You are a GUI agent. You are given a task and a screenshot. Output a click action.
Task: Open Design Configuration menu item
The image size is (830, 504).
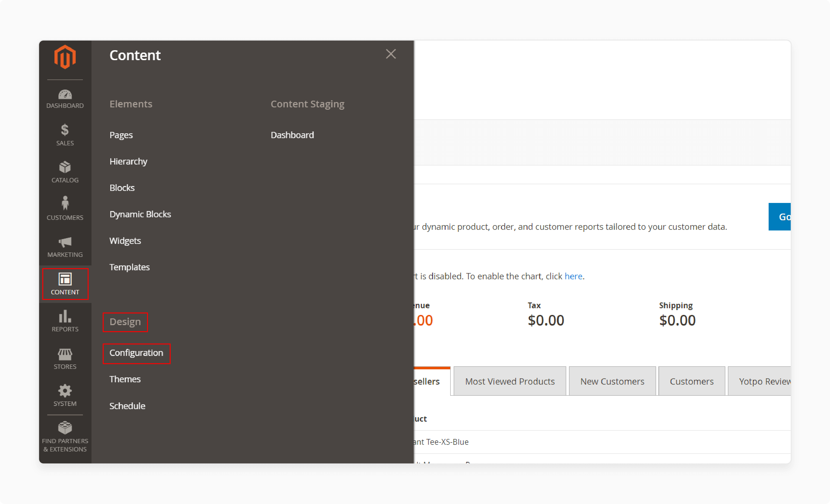coord(136,353)
